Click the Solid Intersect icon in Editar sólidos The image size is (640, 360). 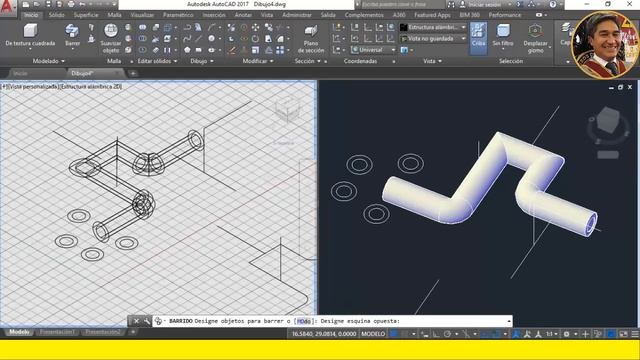142,50
